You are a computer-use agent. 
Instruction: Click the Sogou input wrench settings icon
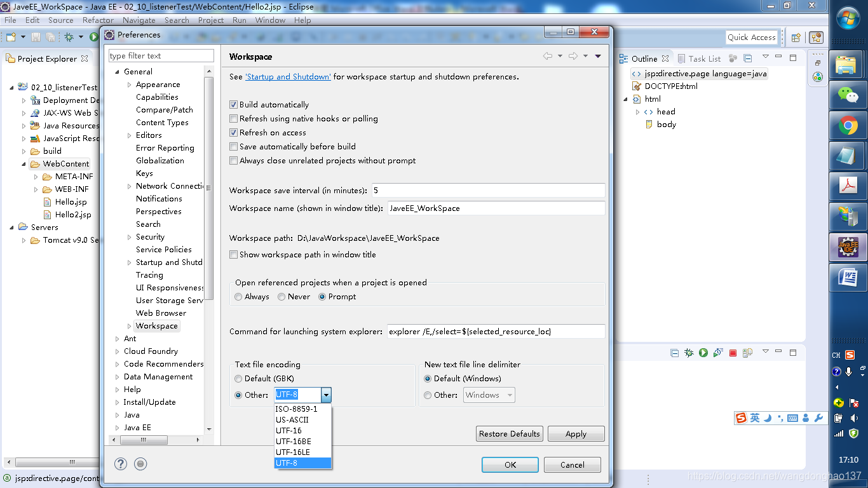818,418
